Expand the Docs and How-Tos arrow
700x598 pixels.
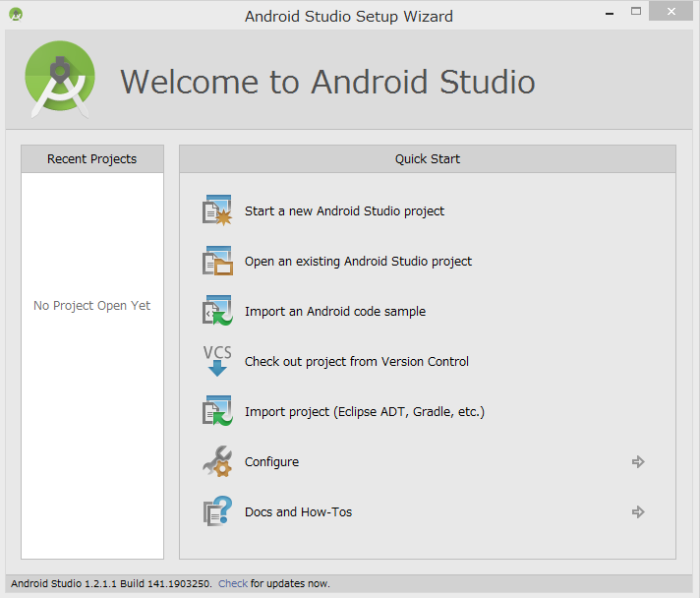[x=638, y=511]
